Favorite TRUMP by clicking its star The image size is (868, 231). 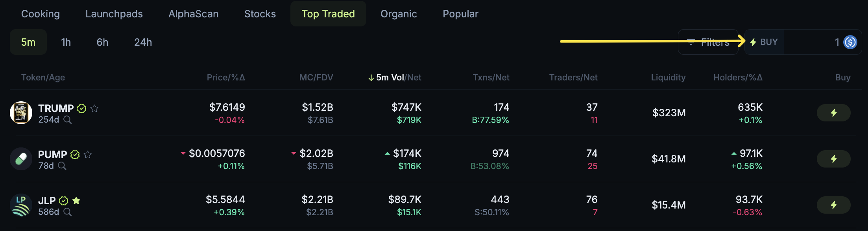95,108
